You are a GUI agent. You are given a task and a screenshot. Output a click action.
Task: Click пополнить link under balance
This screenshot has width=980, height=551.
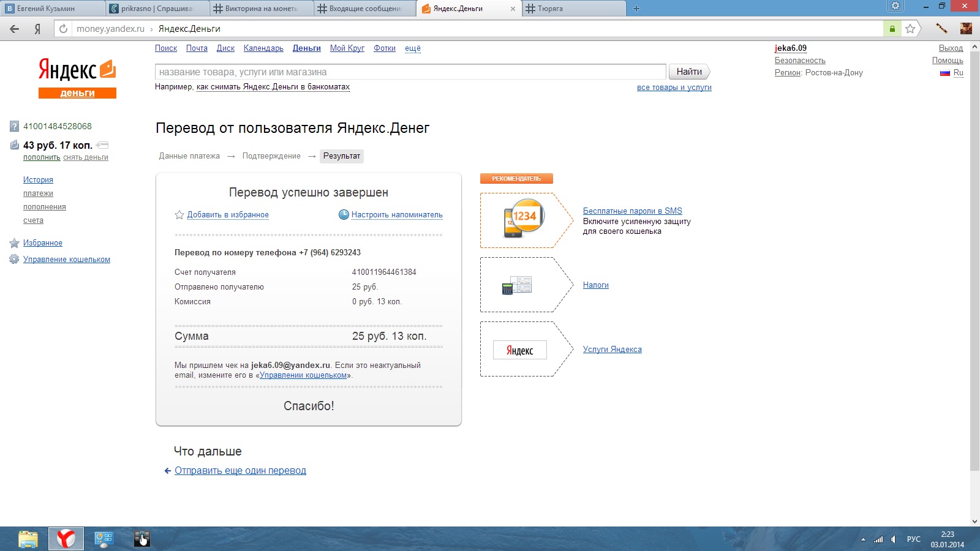(x=42, y=157)
